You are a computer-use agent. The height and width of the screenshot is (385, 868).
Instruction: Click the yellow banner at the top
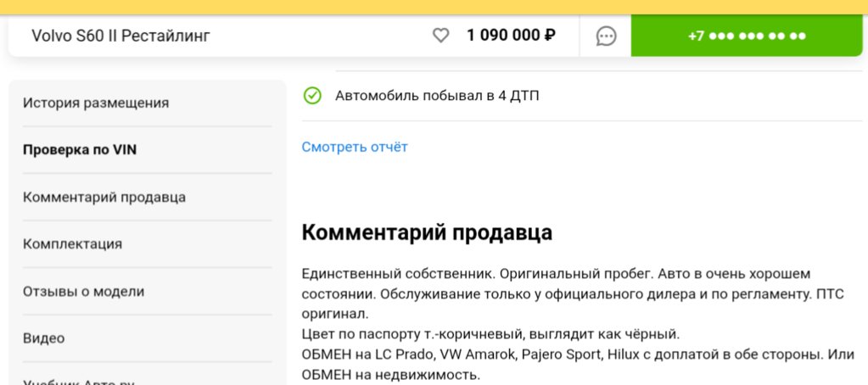coord(434,7)
